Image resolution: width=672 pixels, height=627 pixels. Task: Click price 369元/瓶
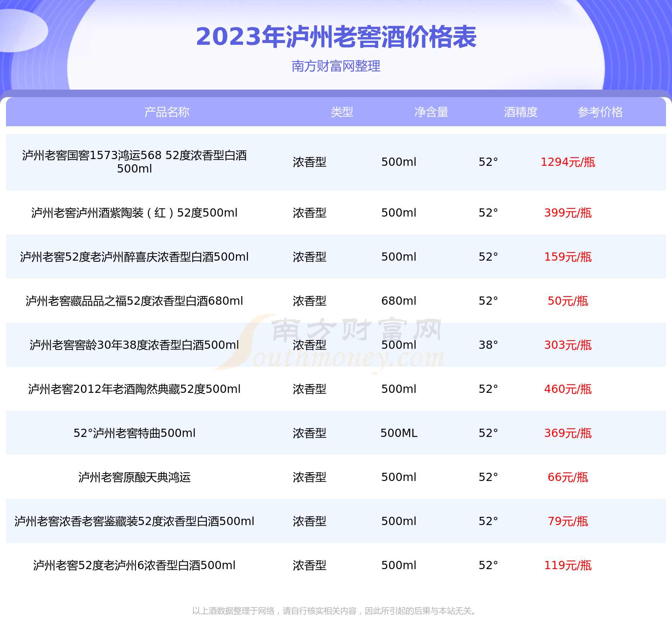point(568,433)
